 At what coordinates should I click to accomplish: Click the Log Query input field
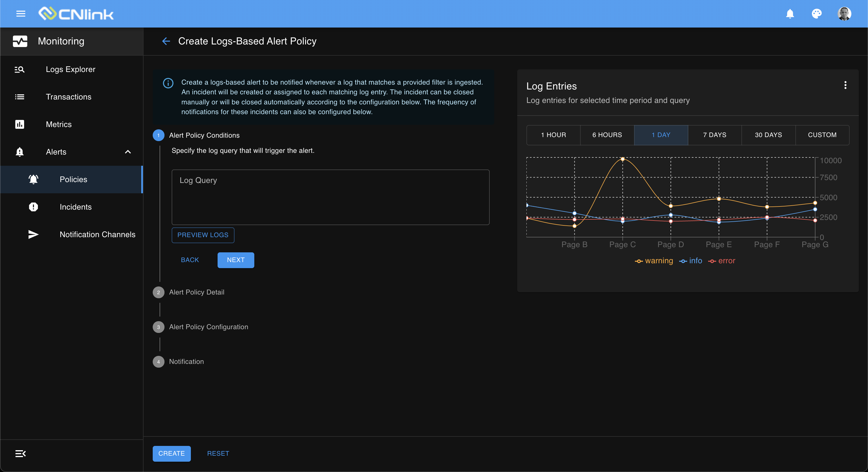click(330, 197)
